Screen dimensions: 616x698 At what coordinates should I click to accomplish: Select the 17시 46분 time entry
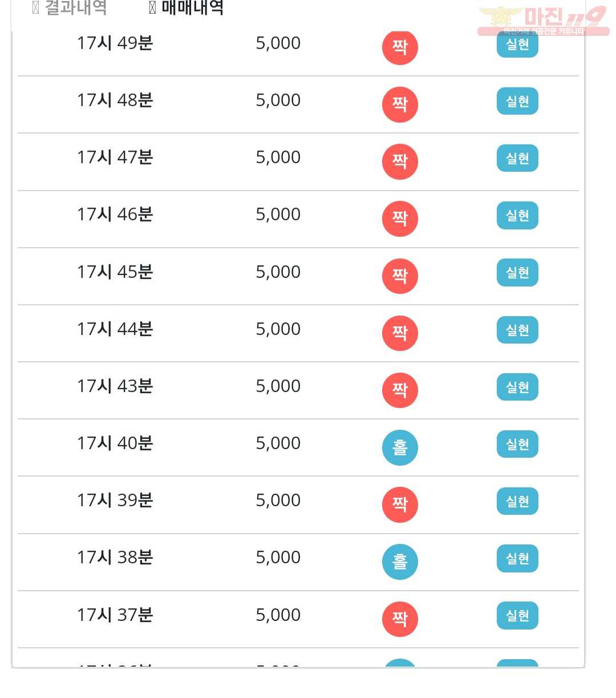[115, 215]
